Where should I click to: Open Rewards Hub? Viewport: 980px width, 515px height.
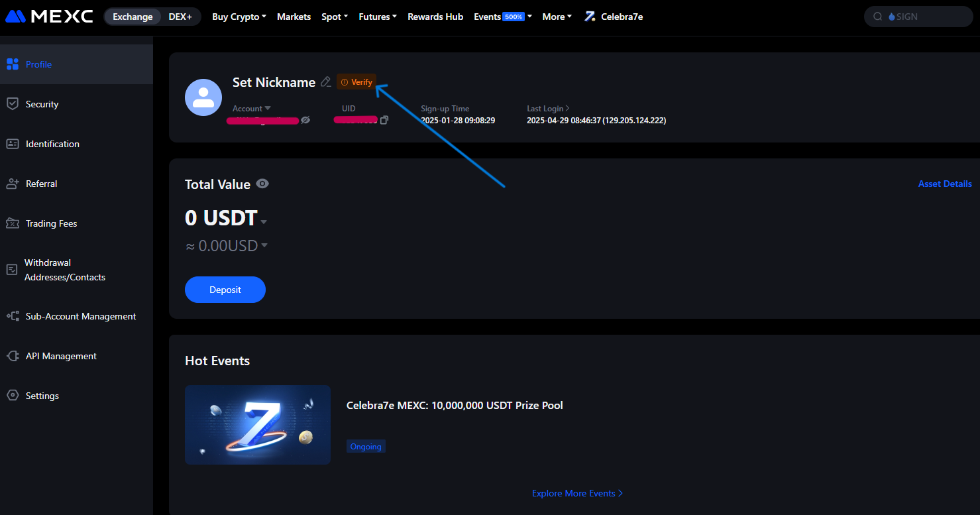point(435,17)
